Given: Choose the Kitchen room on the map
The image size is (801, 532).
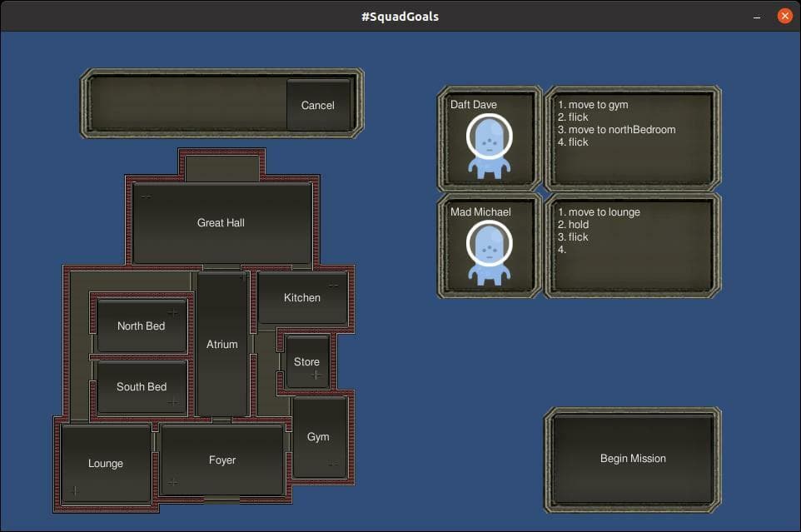Looking at the screenshot, I should [x=302, y=298].
